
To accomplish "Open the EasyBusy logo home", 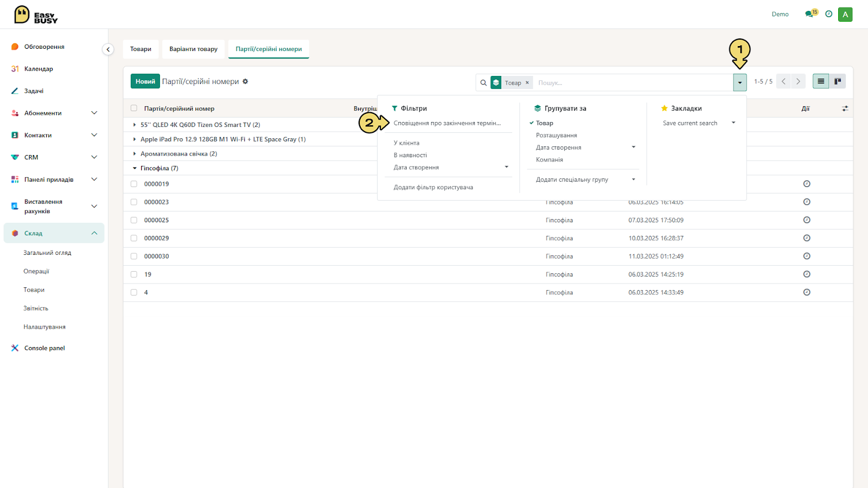I will pyautogui.click(x=36, y=15).
